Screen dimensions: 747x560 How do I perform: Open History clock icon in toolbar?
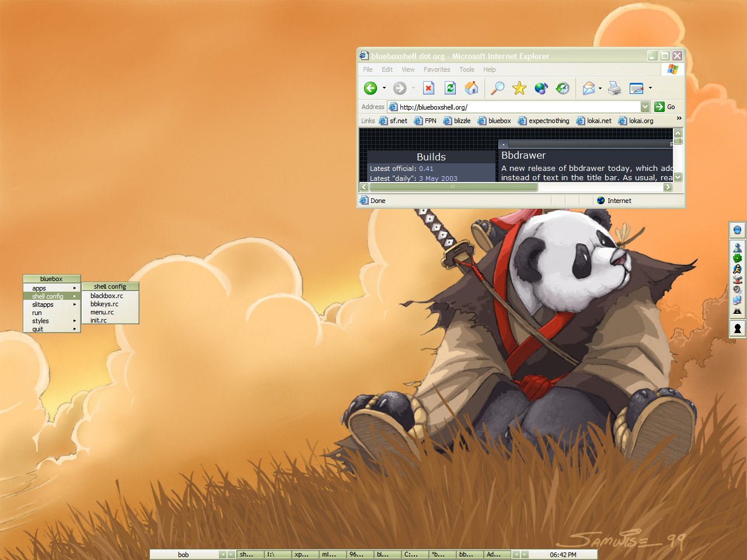[563, 88]
